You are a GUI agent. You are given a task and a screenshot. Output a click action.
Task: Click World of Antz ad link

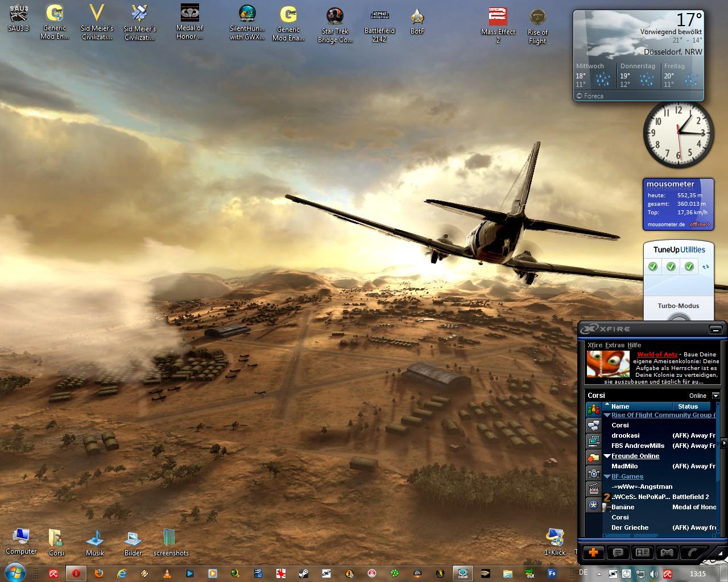[x=657, y=354]
